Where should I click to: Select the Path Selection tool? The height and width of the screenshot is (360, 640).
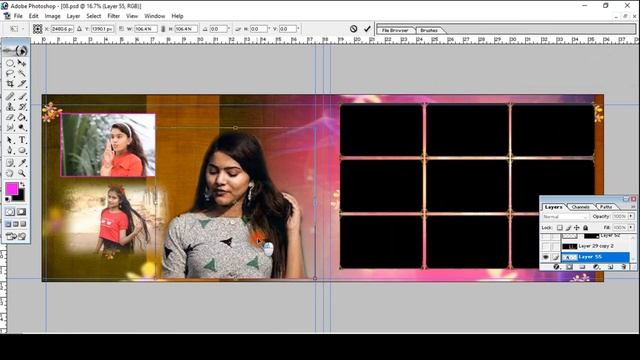(x=10, y=140)
